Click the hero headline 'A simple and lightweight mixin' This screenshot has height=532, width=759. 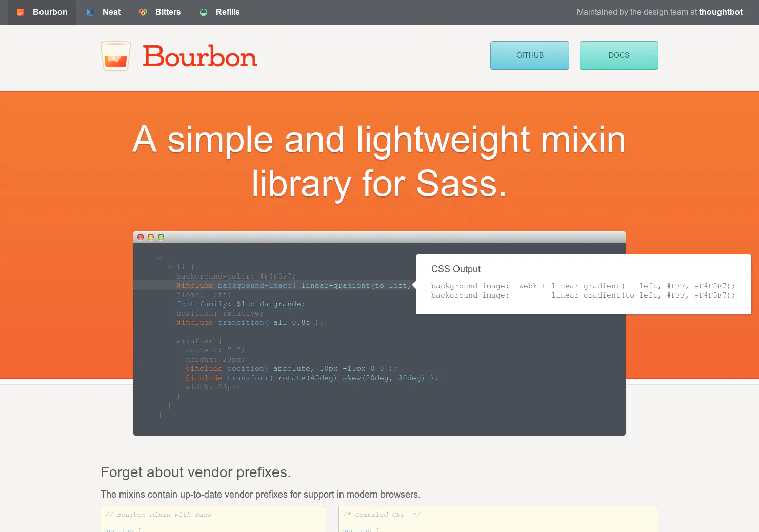click(379, 140)
